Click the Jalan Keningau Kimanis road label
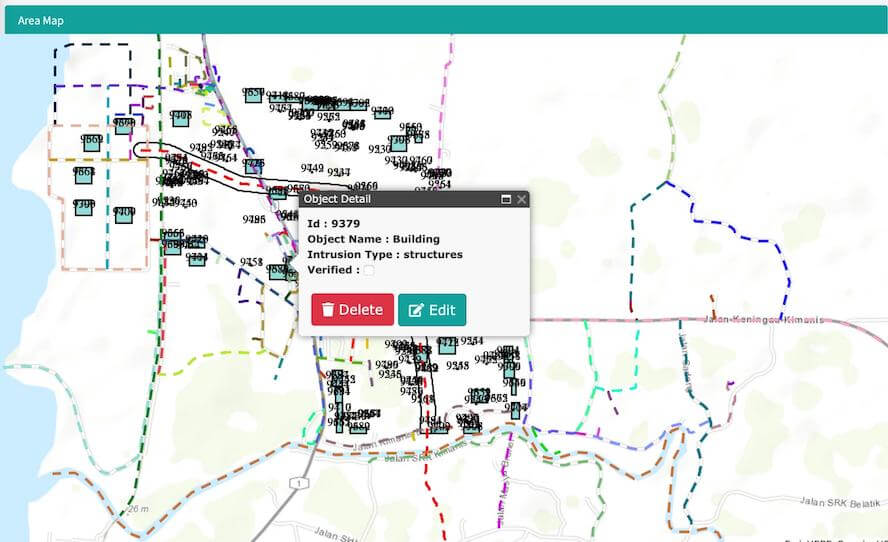This screenshot has width=888, height=542. tap(778, 320)
